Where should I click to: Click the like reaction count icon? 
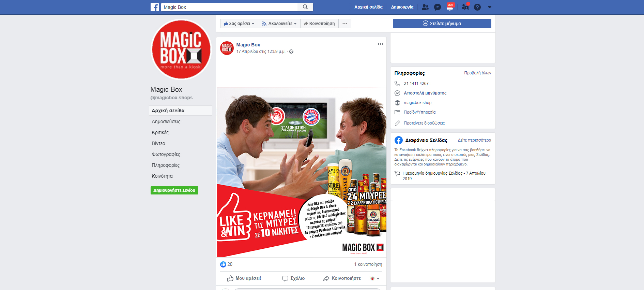click(223, 264)
